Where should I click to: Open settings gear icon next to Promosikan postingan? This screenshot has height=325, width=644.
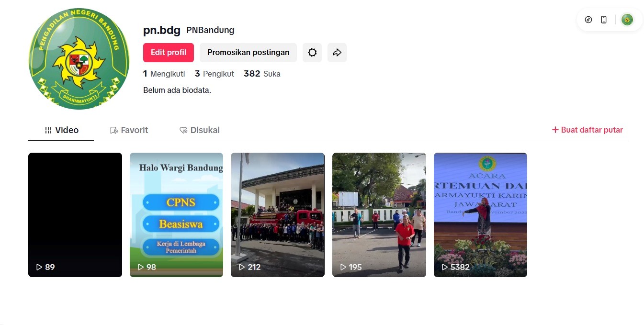point(312,53)
